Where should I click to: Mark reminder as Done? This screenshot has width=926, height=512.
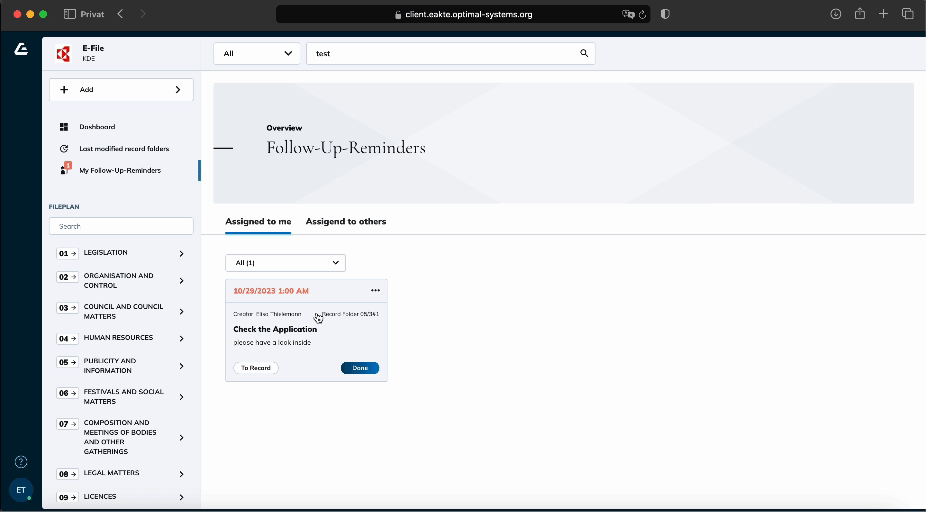[x=360, y=368]
